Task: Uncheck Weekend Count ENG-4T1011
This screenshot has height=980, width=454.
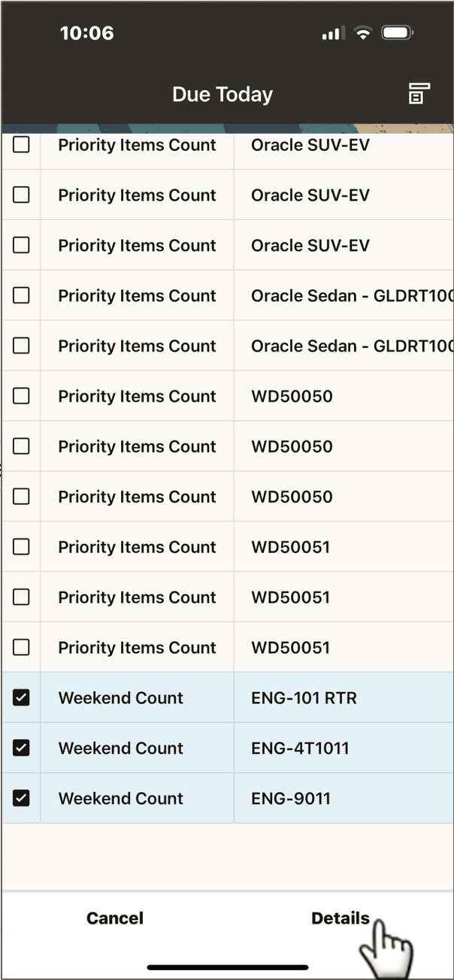Action: [x=21, y=748]
